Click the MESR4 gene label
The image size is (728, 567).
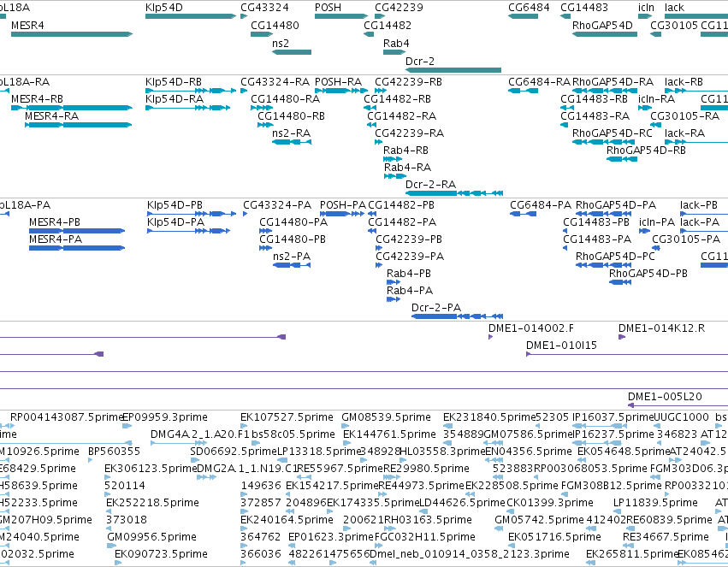(x=27, y=26)
